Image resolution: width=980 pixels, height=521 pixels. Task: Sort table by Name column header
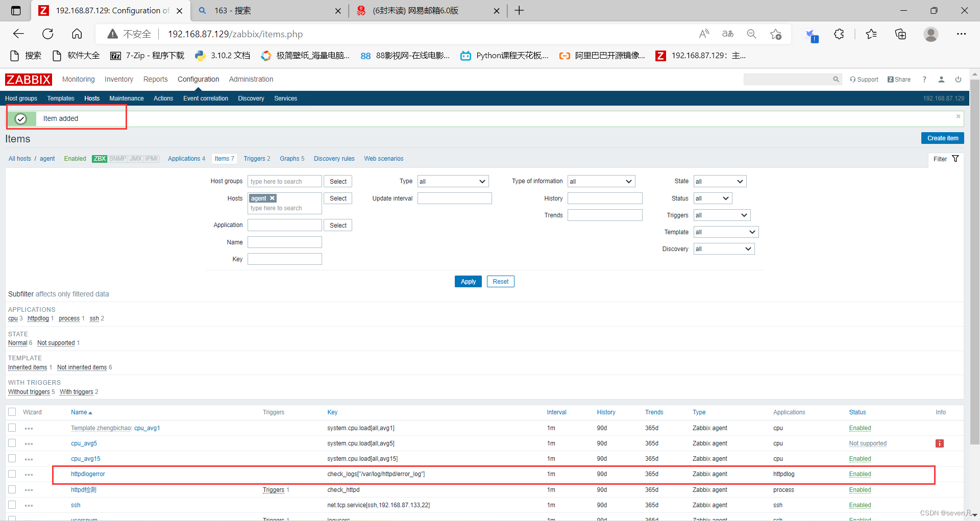tap(81, 412)
